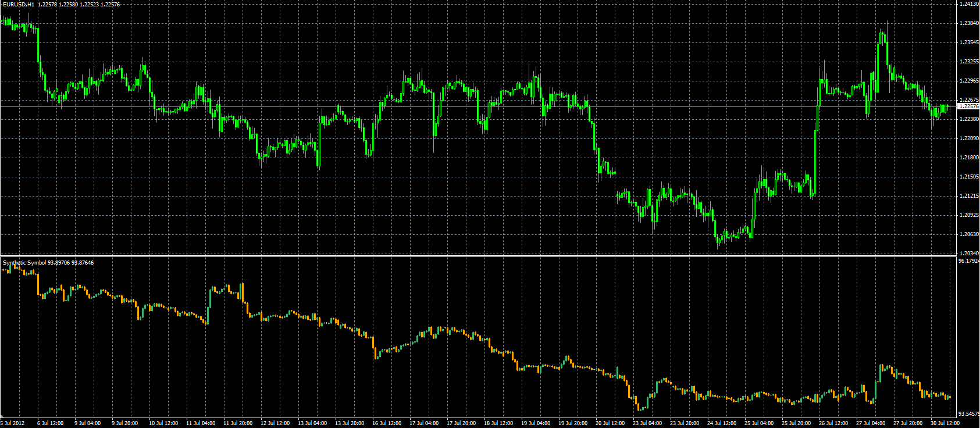Click the 27 Jul 20:00 time label
This screenshot has width=980, height=428.
coord(908,423)
